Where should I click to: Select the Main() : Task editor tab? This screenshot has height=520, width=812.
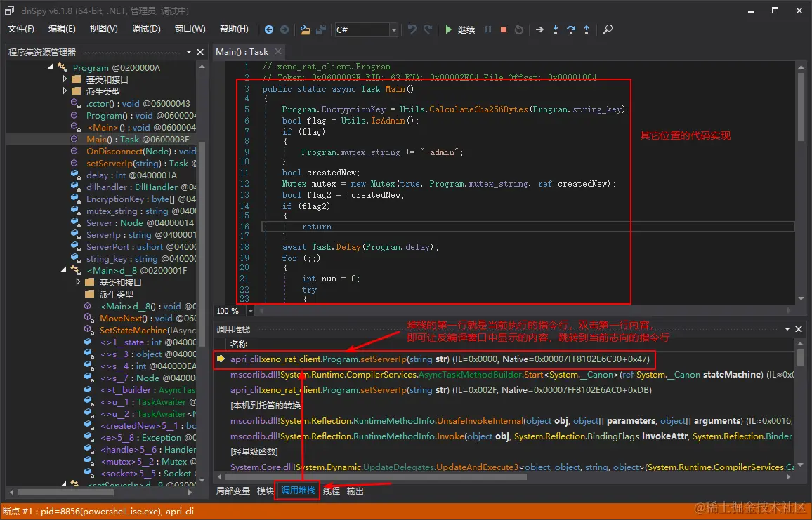pyautogui.click(x=242, y=51)
